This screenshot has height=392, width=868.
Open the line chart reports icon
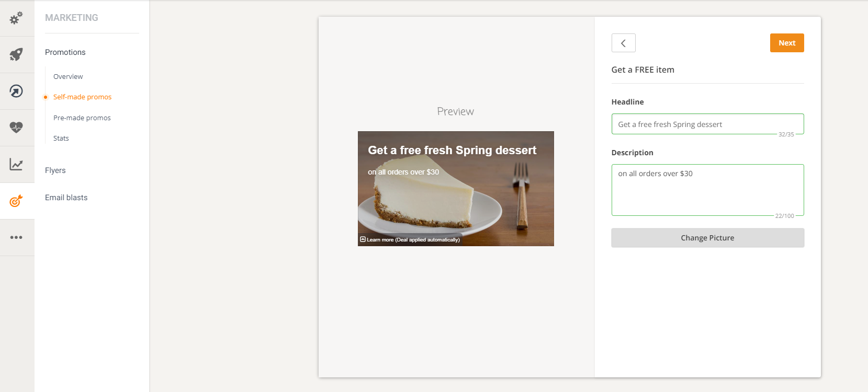pos(16,164)
